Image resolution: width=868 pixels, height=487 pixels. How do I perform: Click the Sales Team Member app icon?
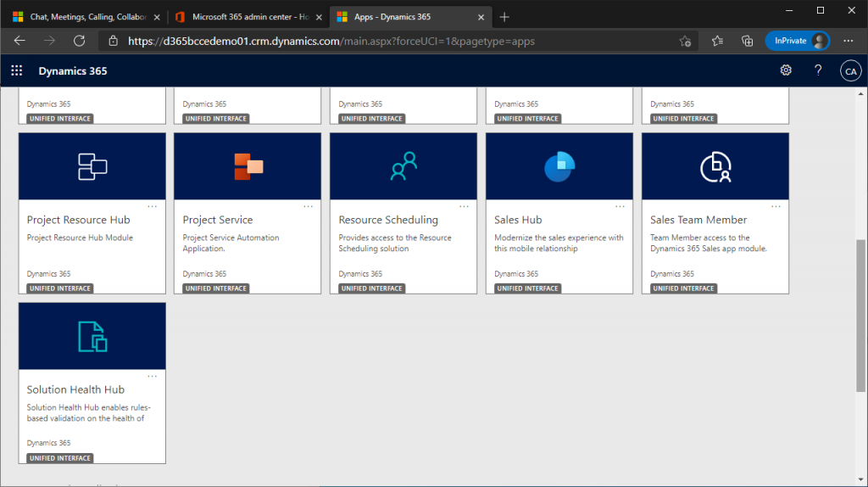[x=715, y=167]
